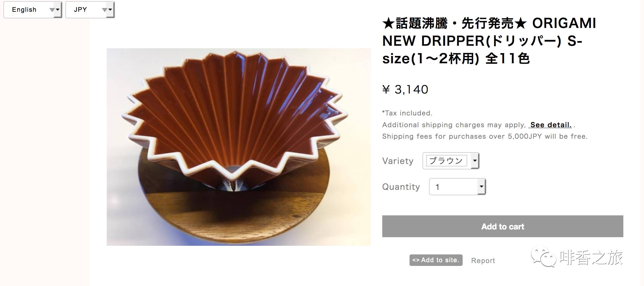The width and height of the screenshot is (644, 286).
Task: Click the code brackets icon on Add to site
Action: (416, 260)
